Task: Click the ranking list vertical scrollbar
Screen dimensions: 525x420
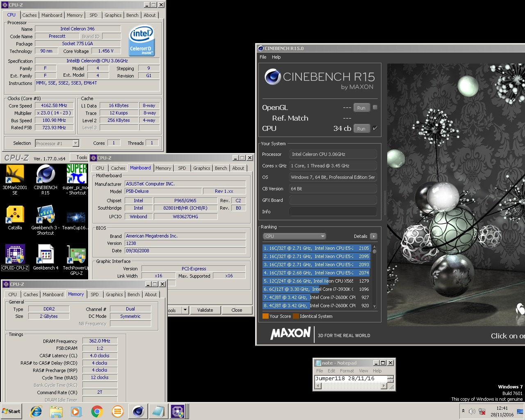Action: tap(374, 277)
